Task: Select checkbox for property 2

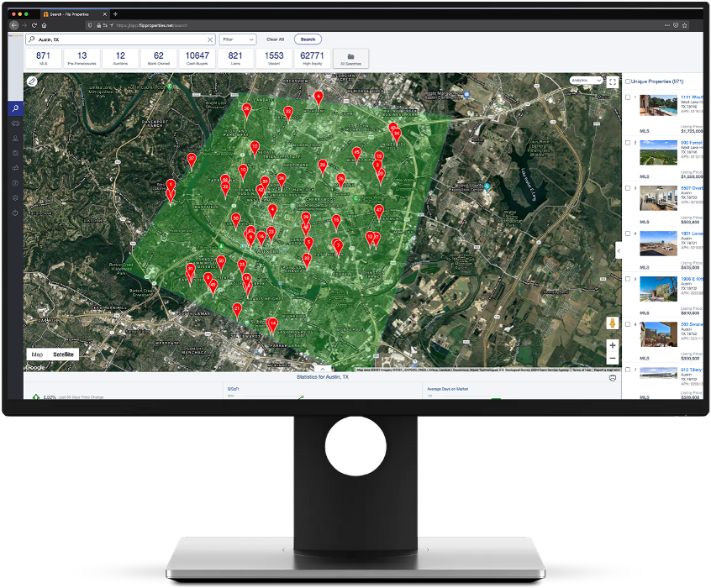Action: [x=628, y=142]
